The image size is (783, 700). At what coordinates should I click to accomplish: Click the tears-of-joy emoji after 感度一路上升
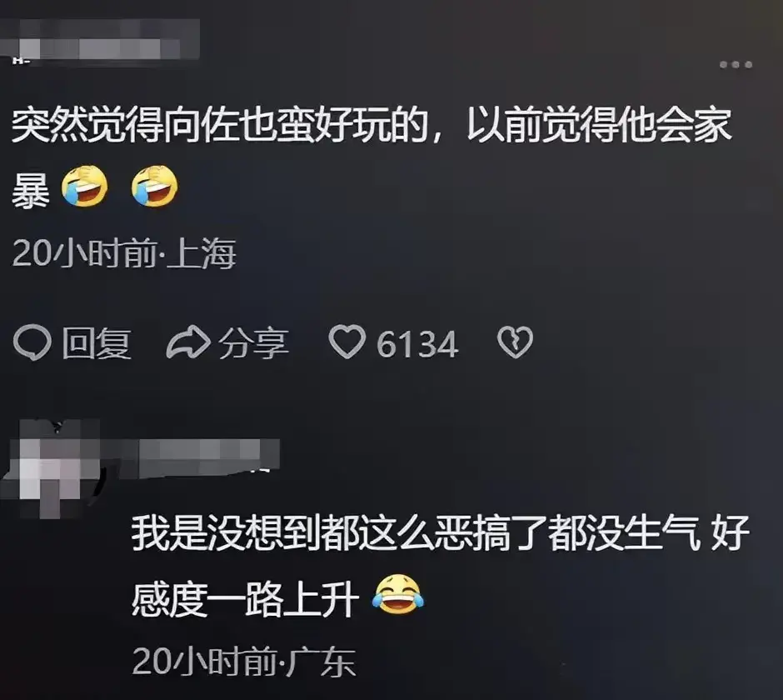pos(398,594)
